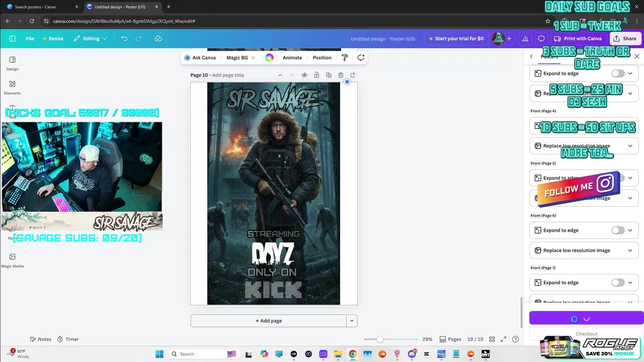644x362 pixels.
Task: Click the redo arrow icon
Action: coord(138,38)
